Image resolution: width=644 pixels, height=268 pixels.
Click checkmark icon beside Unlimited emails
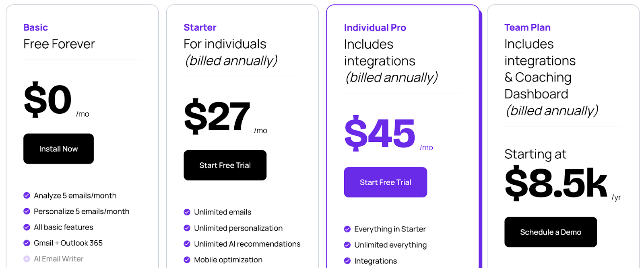(187, 212)
